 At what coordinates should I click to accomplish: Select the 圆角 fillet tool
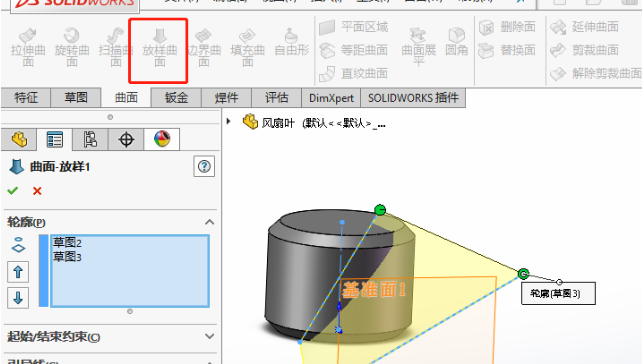pyautogui.click(x=457, y=43)
